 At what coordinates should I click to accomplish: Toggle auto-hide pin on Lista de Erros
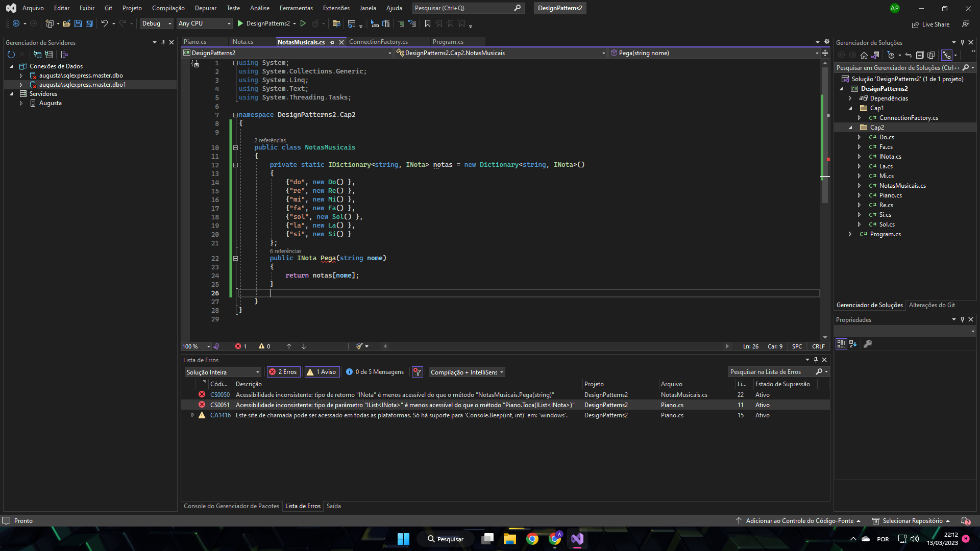(816, 360)
